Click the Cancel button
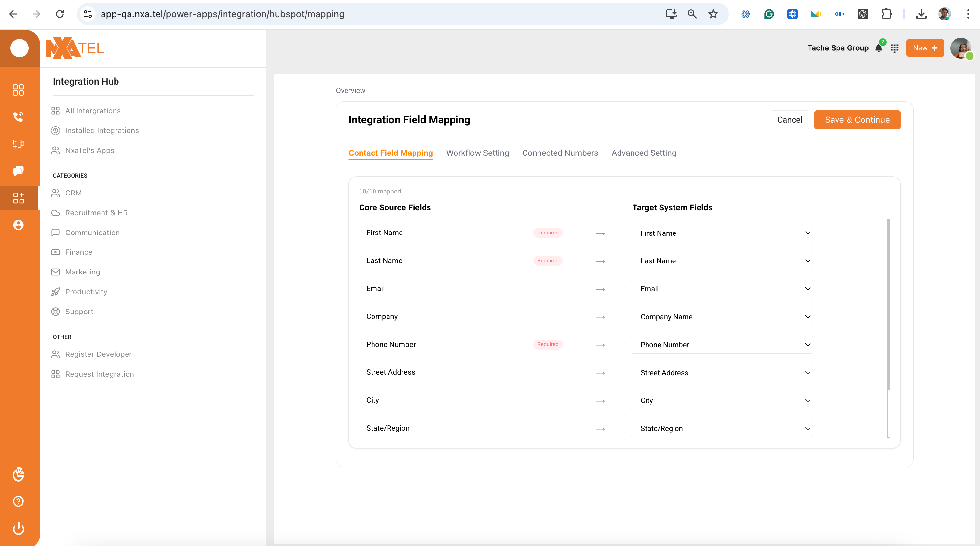This screenshot has width=980, height=546. [x=789, y=120]
